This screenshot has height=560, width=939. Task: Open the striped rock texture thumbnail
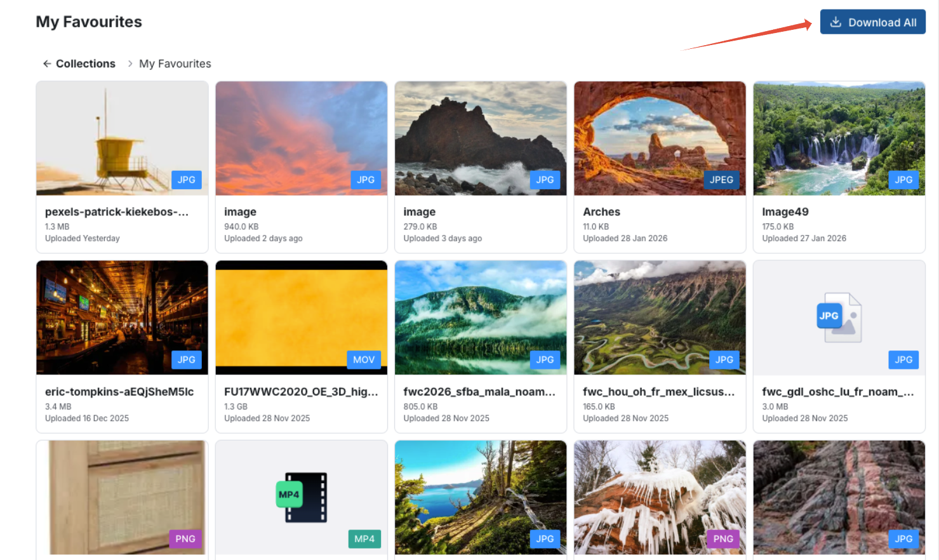click(x=839, y=497)
